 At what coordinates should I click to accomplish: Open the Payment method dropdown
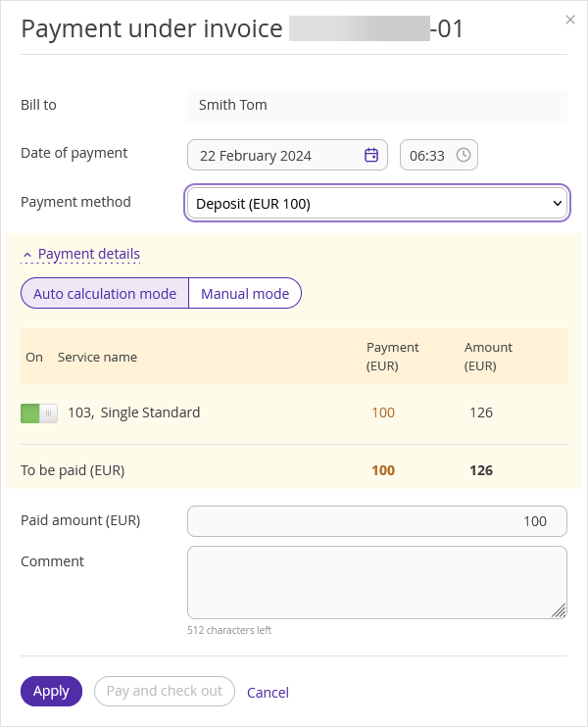[377, 204]
